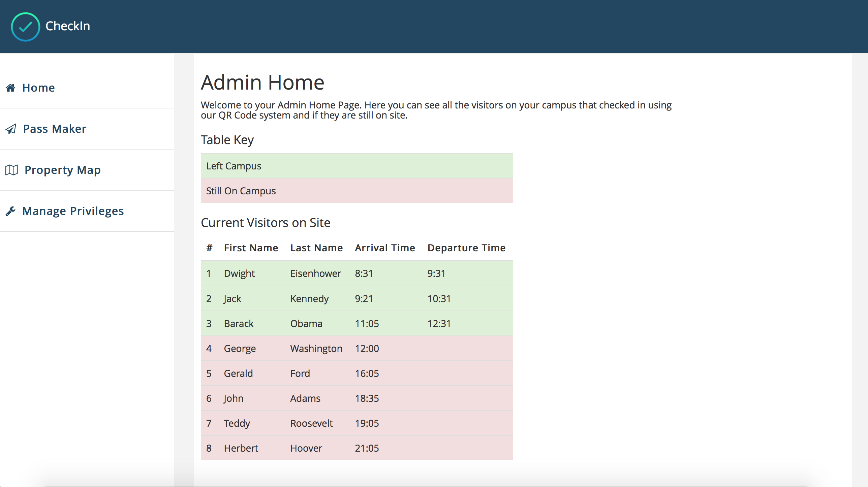The width and height of the screenshot is (868, 487).
Task: Click the house icon beside Home
Action: 10,88
